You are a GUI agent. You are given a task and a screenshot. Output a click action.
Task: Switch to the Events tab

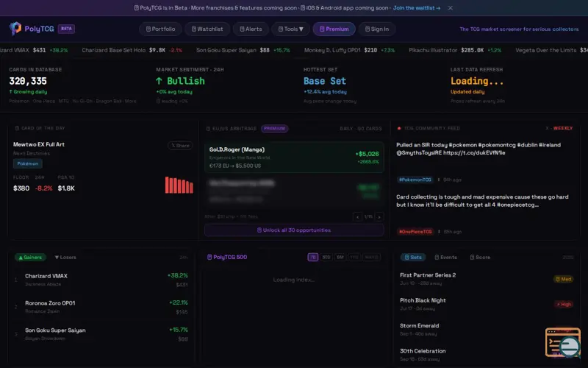445,257
